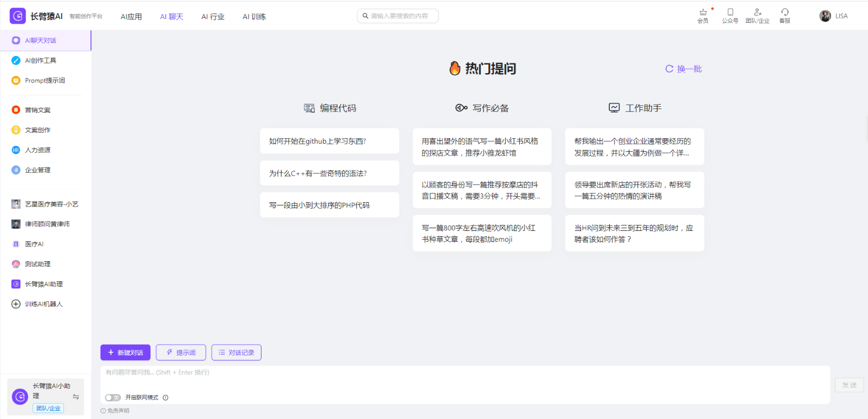The image size is (868, 419).
Task: Click the 热门提问 flame icon
Action: coord(455,68)
